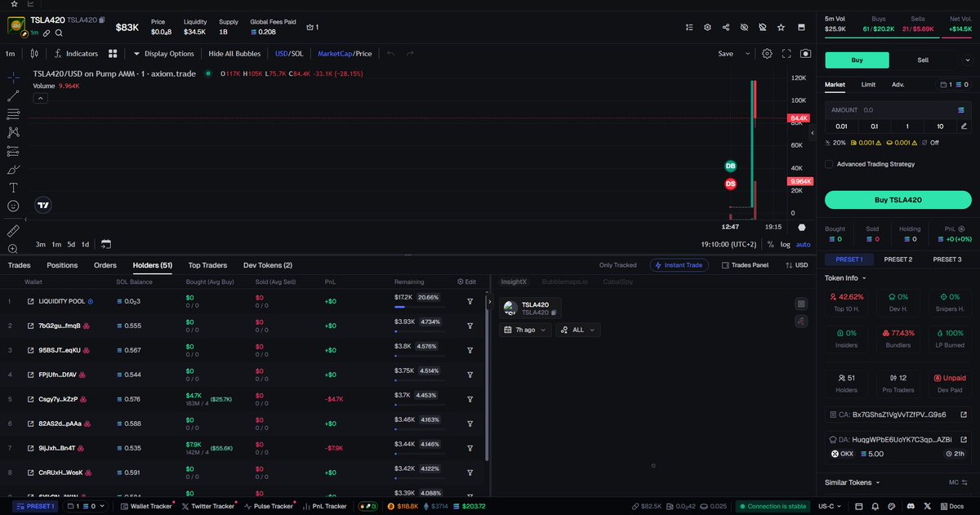
Task: Open candlestick chart type selector
Action: point(33,54)
